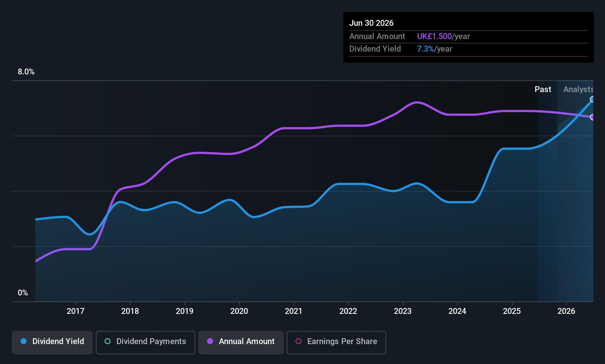Click the 2020 x-axis year label
Image resolution: width=605 pixels, height=364 pixels.
[x=239, y=311]
